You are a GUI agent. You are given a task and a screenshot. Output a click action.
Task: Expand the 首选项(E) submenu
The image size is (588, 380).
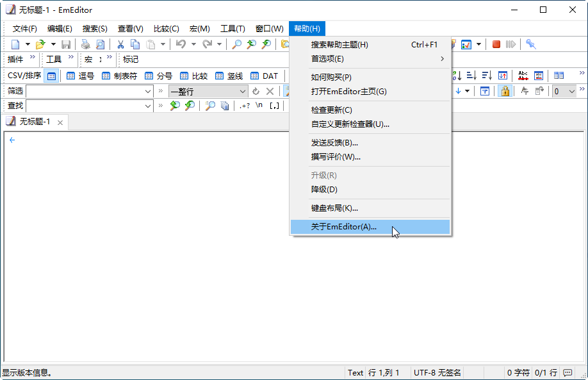point(370,59)
